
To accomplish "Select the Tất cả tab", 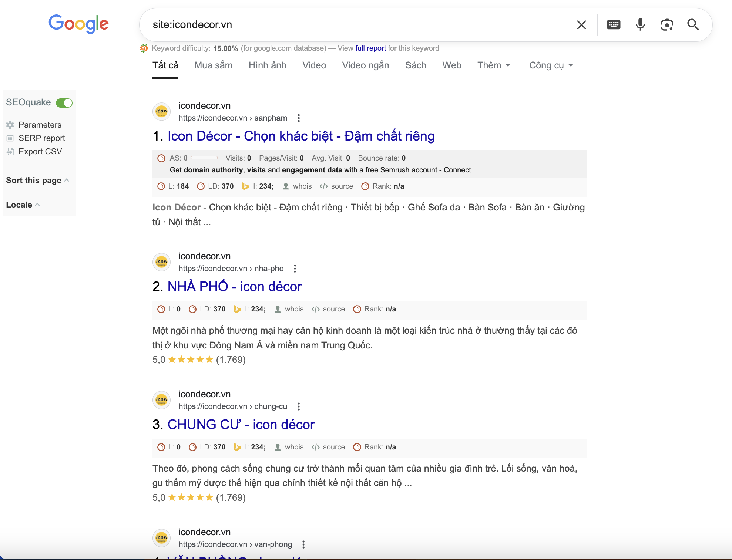I will tap(165, 65).
